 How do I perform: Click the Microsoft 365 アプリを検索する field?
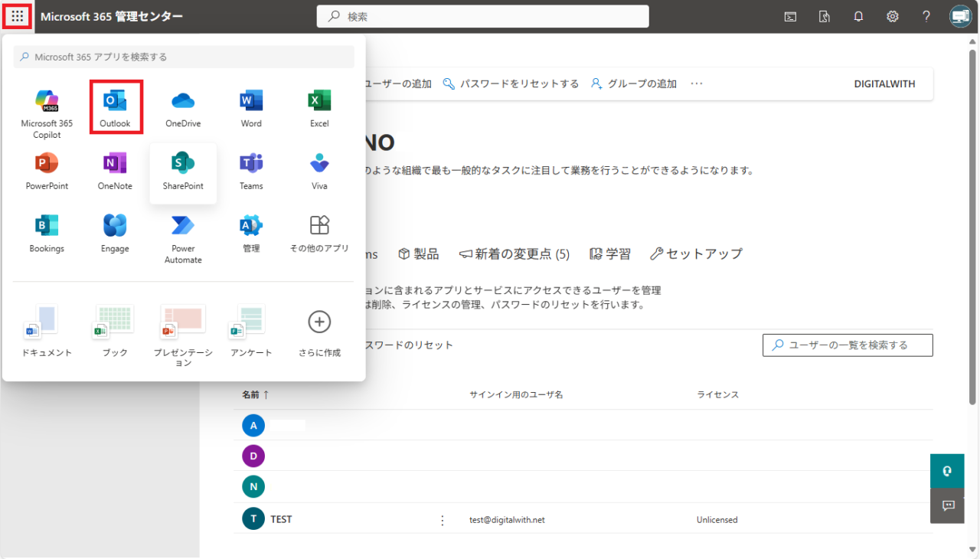click(184, 57)
